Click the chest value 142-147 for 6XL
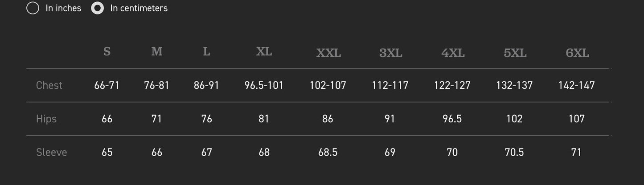The width and height of the screenshot is (644, 185). point(576,85)
